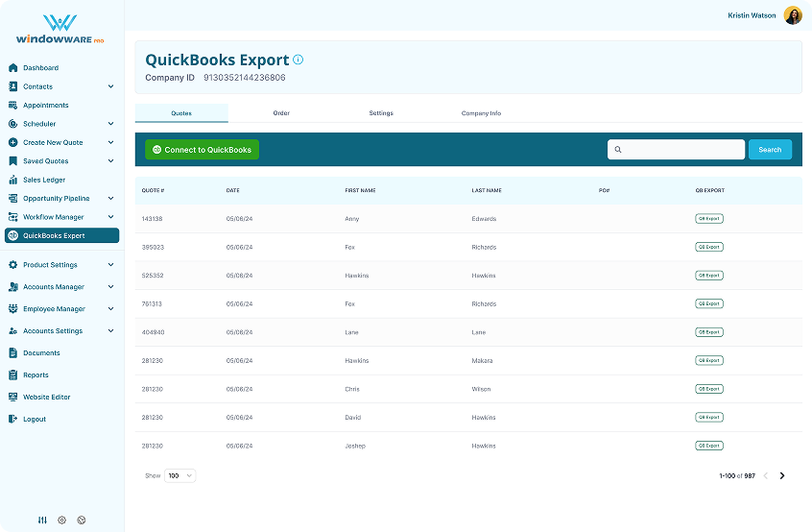Open the Show 100 rows dropdown

(x=179, y=475)
